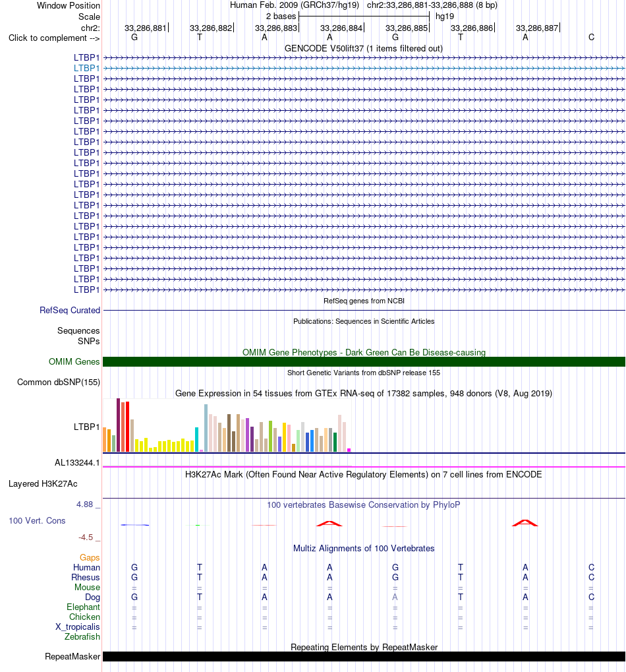626x672 pixels.
Task: Click the GTEx Gene Expression track title
Action: click(364, 394)
